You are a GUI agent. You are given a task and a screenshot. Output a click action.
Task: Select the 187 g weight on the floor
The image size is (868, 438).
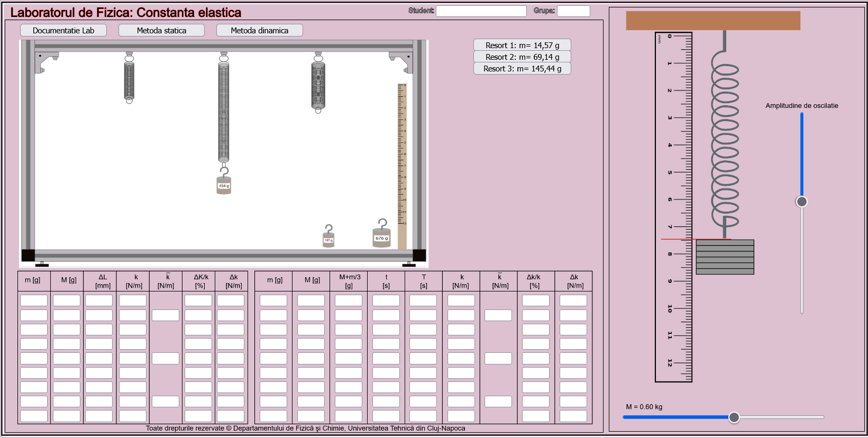pyautogui.click(x=328, y=240)
